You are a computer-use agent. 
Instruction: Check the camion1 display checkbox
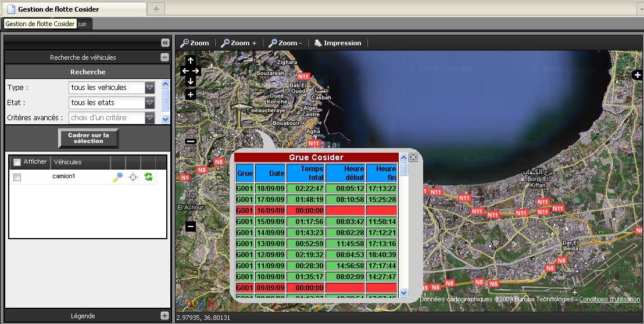pyautogui.click(x=17, y=177)
